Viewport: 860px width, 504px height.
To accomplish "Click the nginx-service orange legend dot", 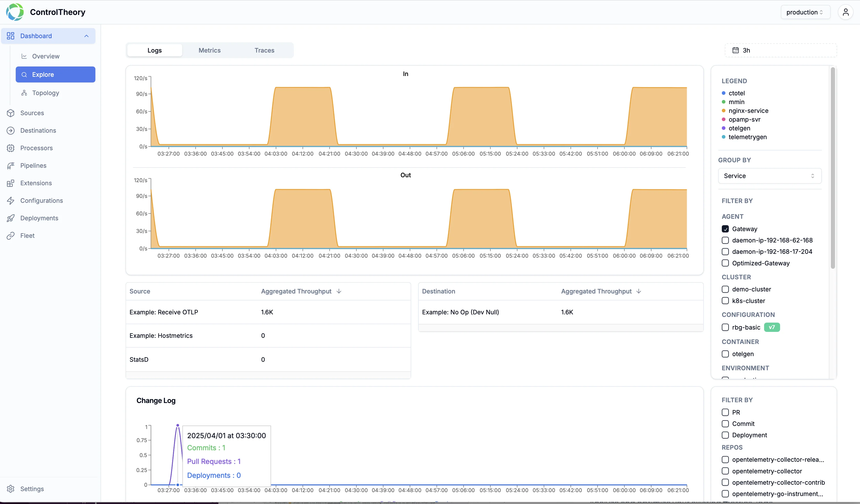I will (x=723, y=111).
